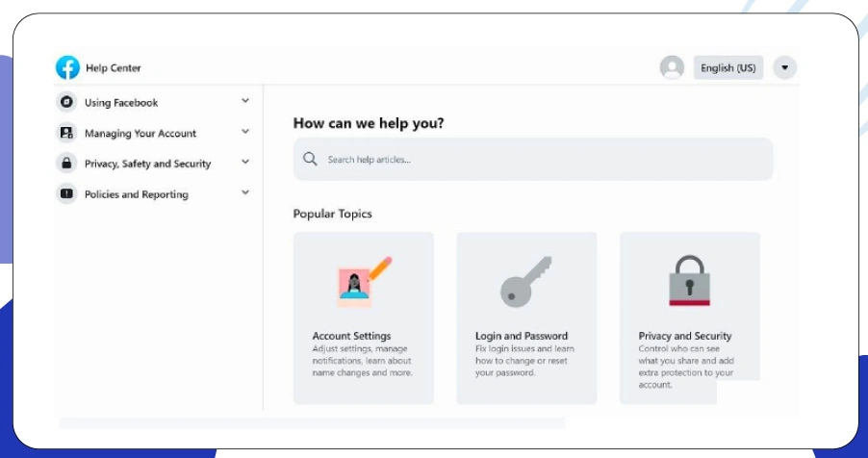The height and width of the screenshot is (458, 868).
Task: Click the Policies and Reporting alert icon
Action: (66, 194)
